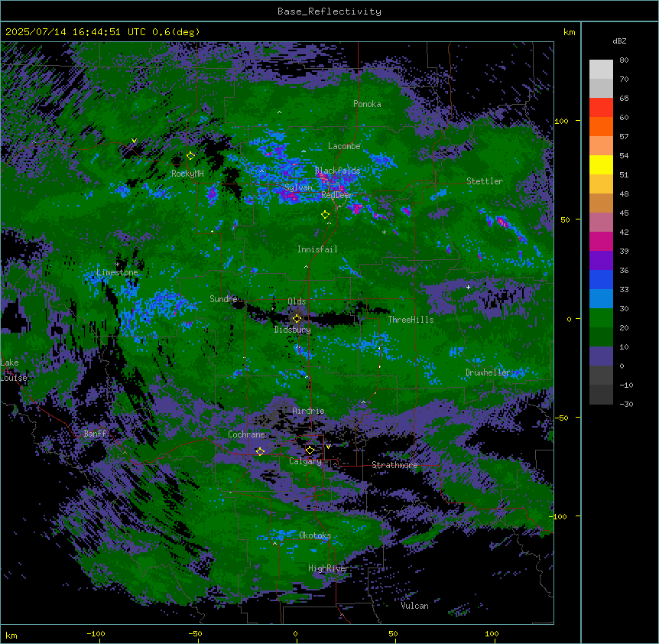
Task: Click the -100 tick label on bottom axis
Action: point(96,633)
